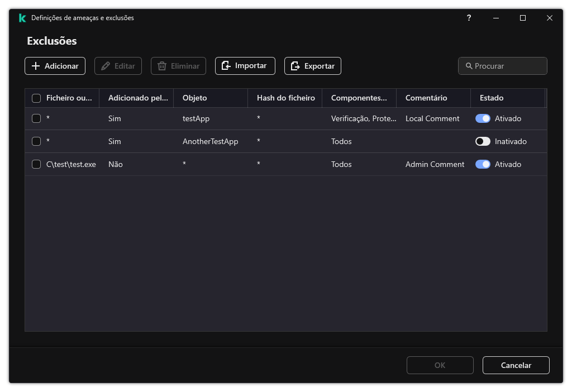This screenshot has width=572, height=392.
Task: Disable the testApp exclusion toggle
Action: click(x=483, y=118)
